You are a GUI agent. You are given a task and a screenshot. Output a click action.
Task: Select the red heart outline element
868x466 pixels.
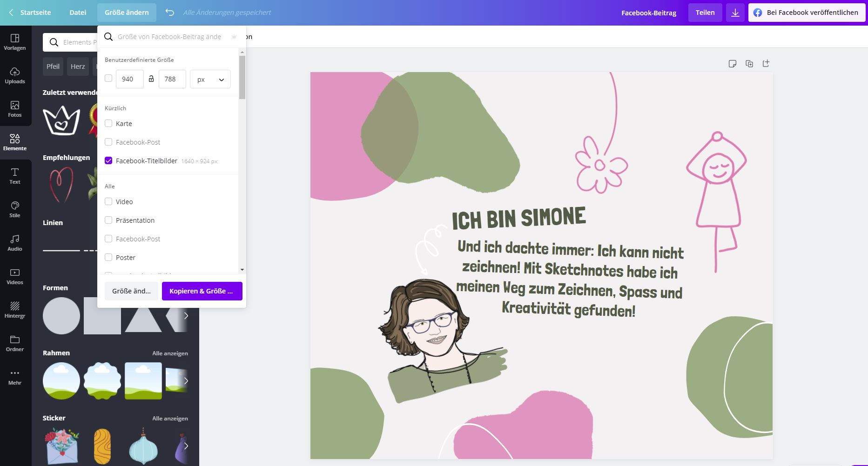click(61, 185)
